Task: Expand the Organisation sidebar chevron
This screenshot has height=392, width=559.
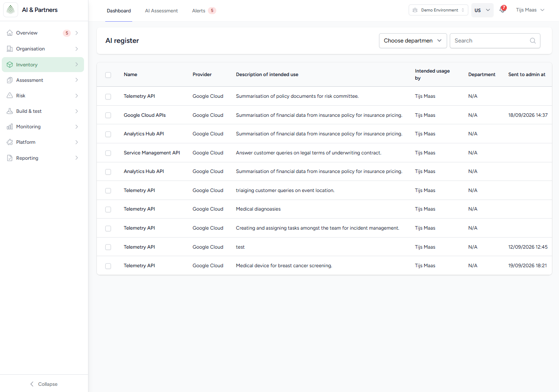Action: click(x=77, y=49)
